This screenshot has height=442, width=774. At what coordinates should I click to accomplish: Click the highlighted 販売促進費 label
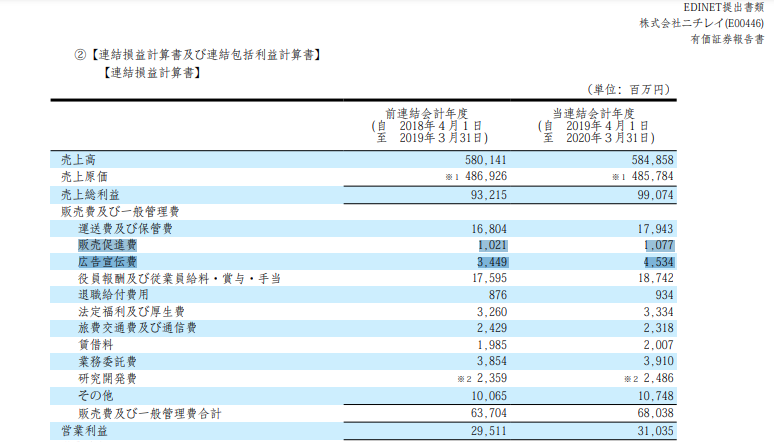pyautogui.click(x=108, y=245)
